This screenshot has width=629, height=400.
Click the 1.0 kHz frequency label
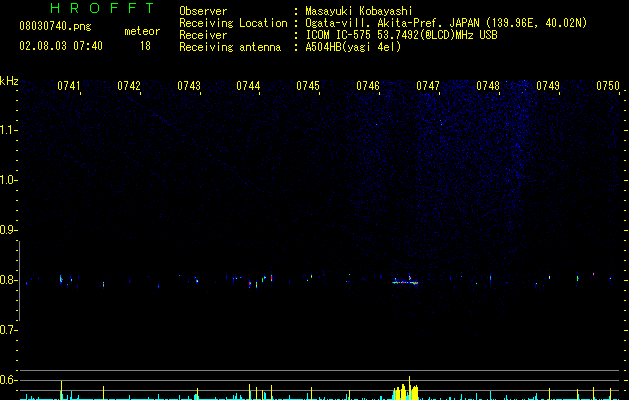[8, 180]
